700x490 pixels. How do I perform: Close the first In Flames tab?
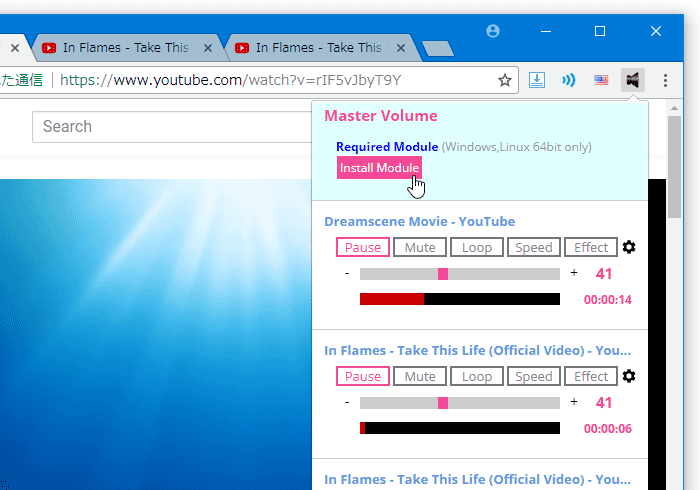coord(208,48)
